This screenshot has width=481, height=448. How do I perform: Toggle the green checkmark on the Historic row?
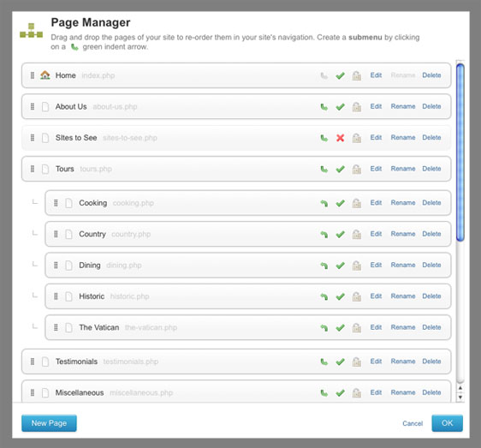pyautogui.click(x=340, y=296)
